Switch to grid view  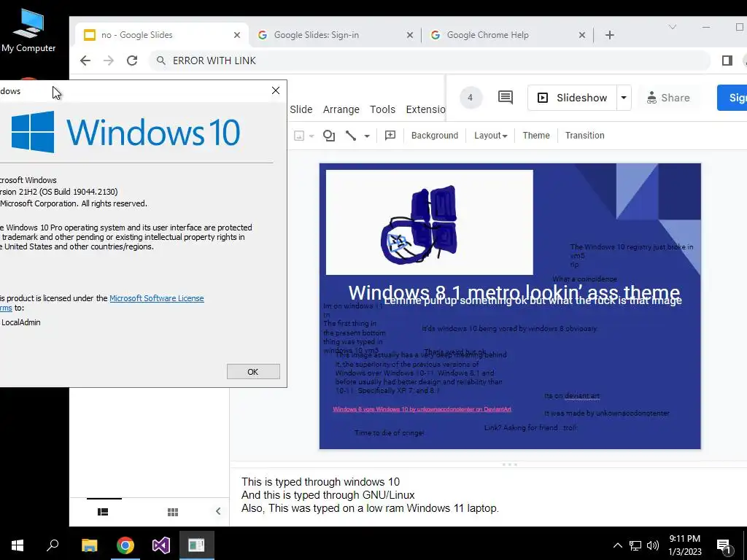(173, 512)
